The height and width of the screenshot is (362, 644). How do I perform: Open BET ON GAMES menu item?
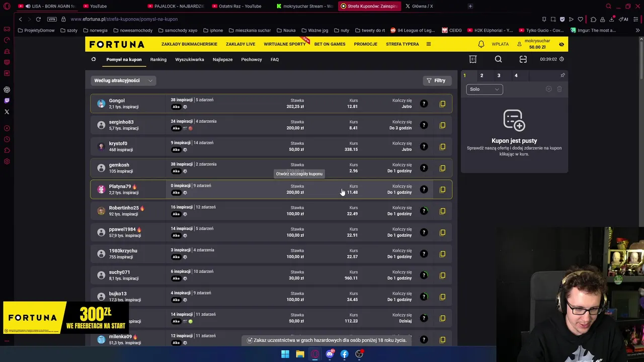(x=330, y=44)
